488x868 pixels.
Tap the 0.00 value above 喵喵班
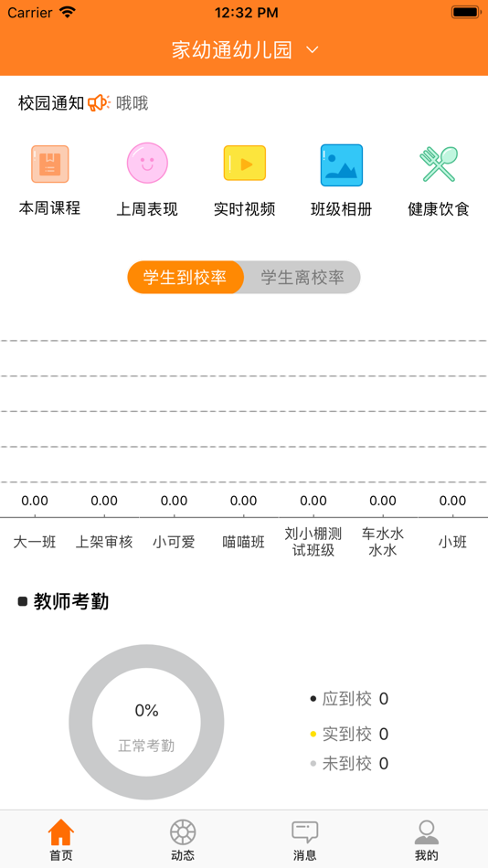[x=244, y=501]
